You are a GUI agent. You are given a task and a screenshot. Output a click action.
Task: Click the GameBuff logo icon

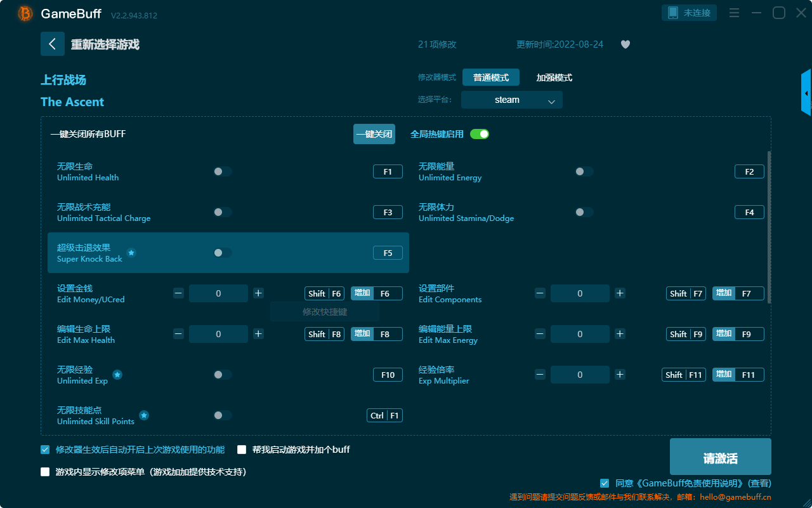tap(25, 13)
